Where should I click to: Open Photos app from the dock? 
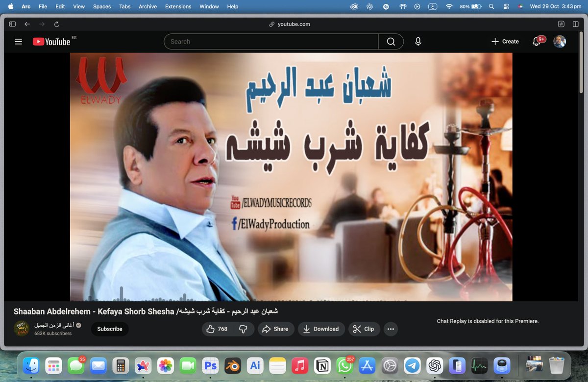click(166, 365)
